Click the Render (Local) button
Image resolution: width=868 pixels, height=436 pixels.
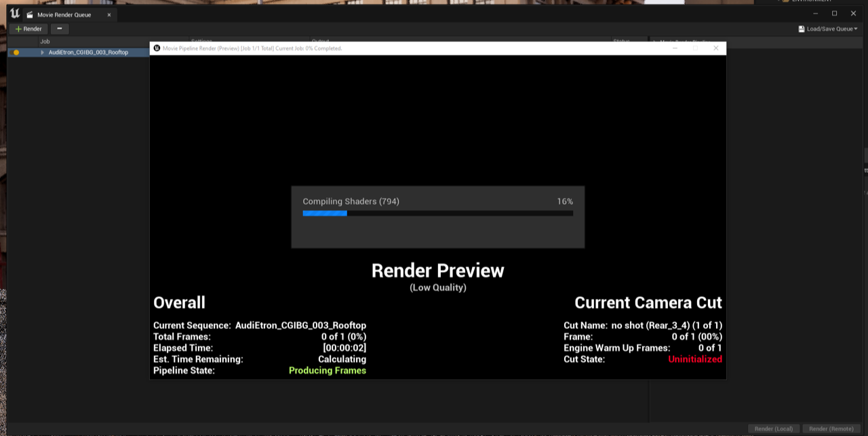click(774, 429)
